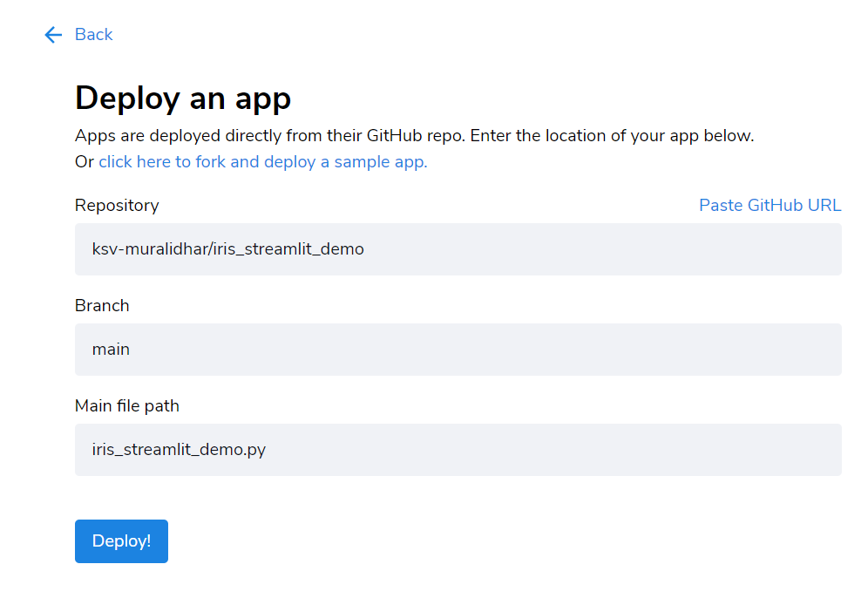Image resolution: width=868 pixels, height=605 pixels.
Task: Select the Repository input field
Action: 458,249
